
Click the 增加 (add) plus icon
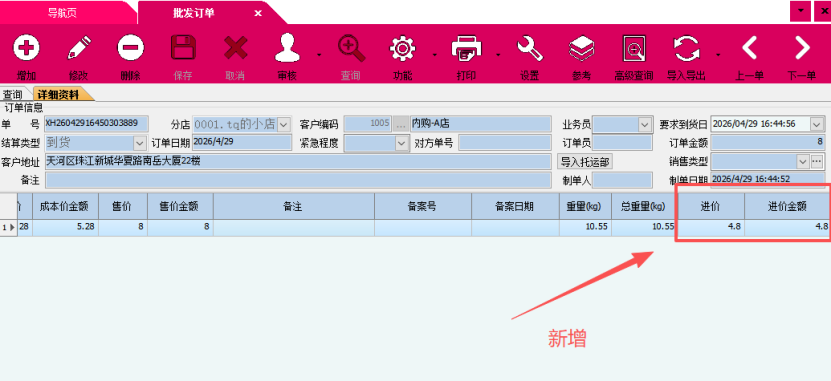point(26,49)
